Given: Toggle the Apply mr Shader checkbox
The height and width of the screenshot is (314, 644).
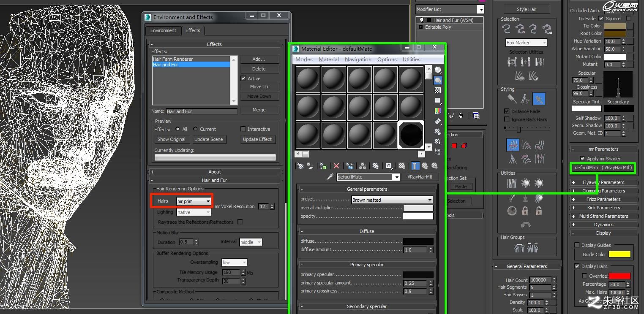Looking at the screenshot, I should [582, 159].
